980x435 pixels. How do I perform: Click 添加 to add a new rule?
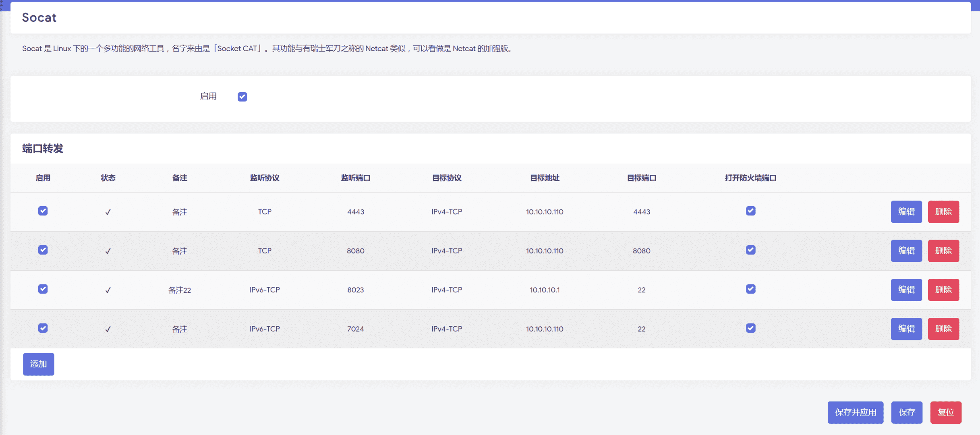[38, 364]
